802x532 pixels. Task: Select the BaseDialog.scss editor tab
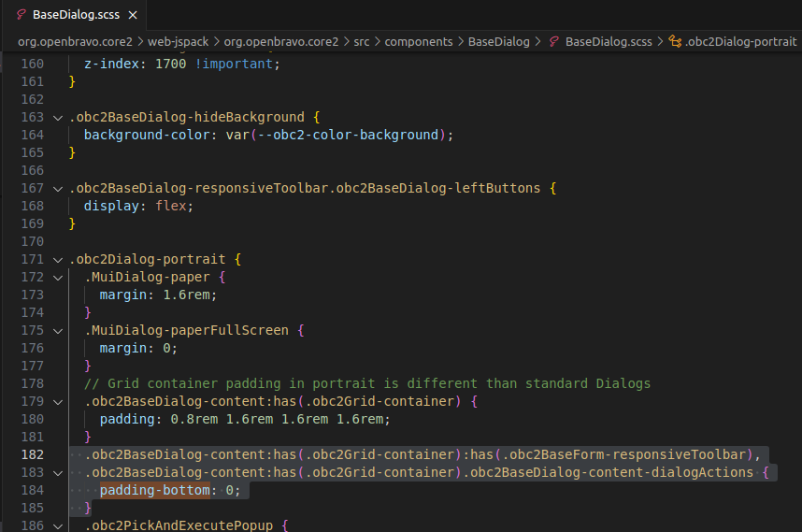coord(76,15)
